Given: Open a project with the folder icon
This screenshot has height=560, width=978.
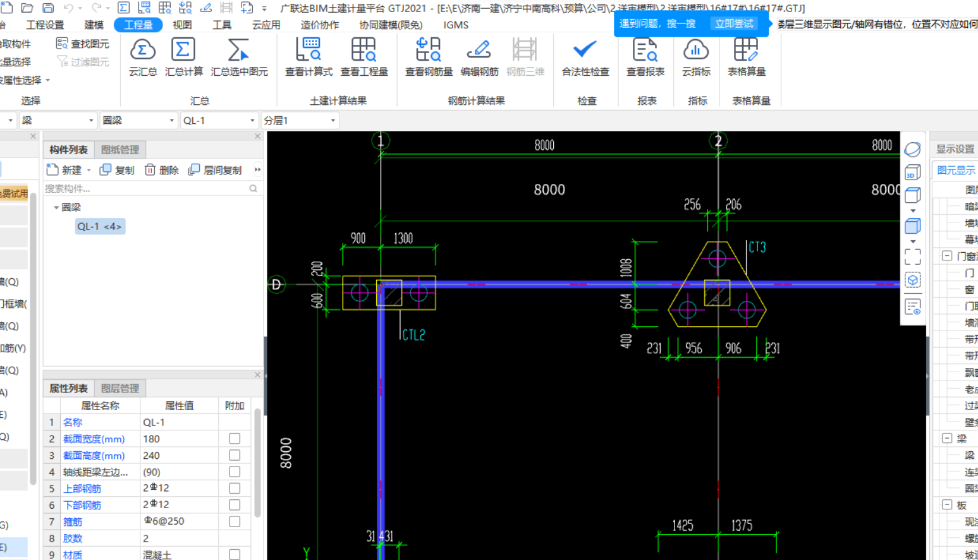Looking at the screenshot, I should coord(27,8).
